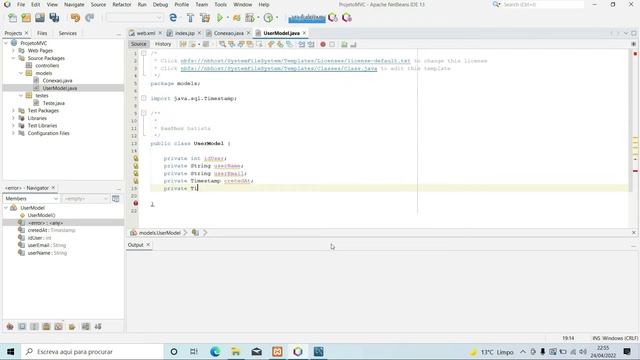Open the Class.java template link in comment
640x360 pixels.
pos(279,68)
